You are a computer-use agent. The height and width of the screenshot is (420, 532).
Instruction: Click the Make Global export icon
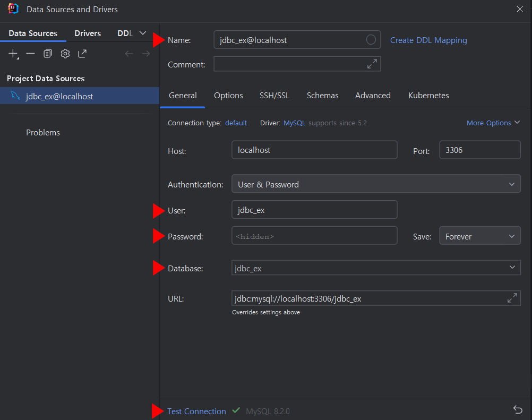click(x=82, y=54)
